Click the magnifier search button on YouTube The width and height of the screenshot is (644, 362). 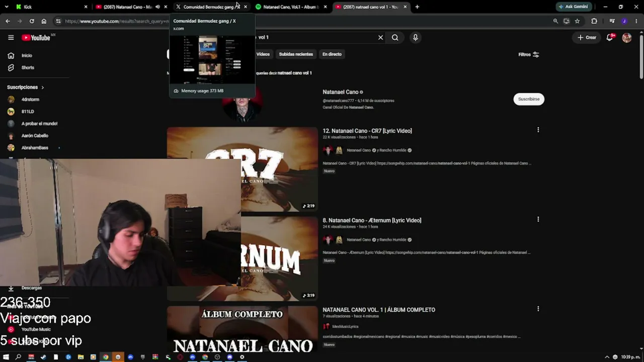coord(395,37)
